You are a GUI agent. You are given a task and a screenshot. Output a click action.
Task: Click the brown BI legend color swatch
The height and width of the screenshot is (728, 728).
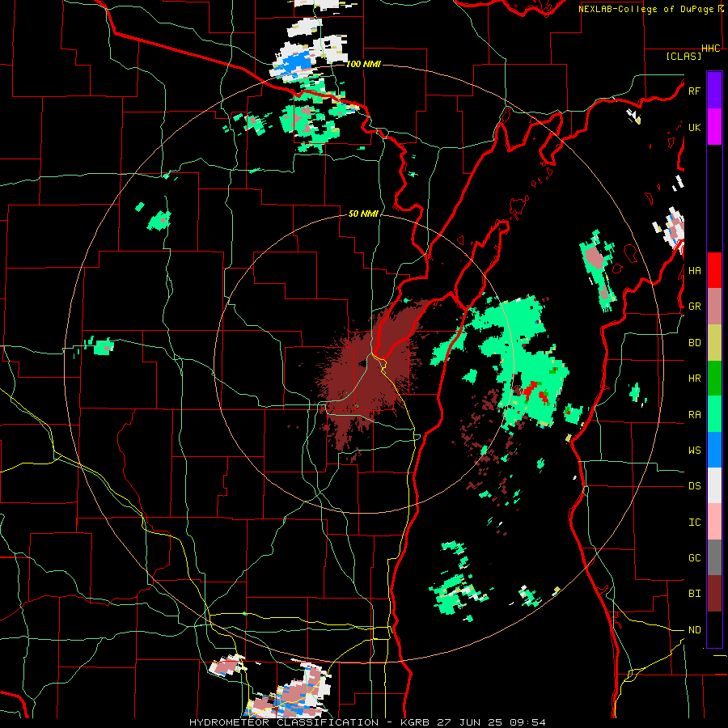point(714,594)
